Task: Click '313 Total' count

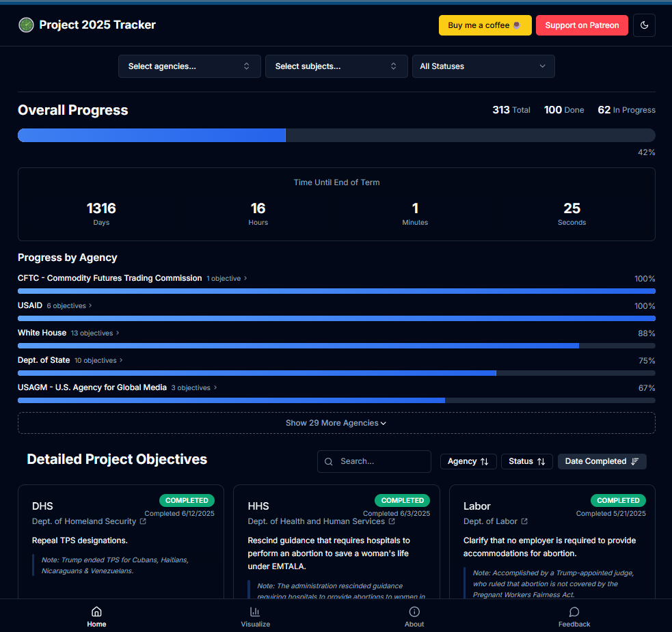Action: tap(511, 110)
